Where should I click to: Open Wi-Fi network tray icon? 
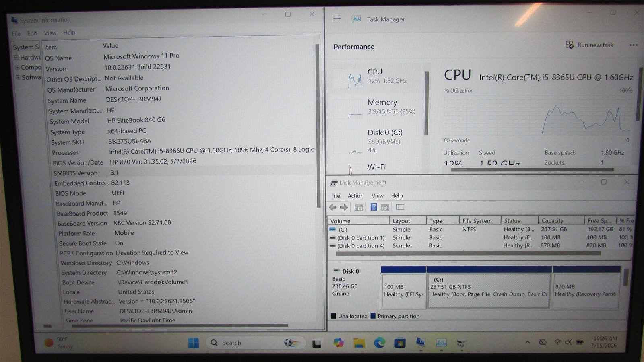coord(557,342)
